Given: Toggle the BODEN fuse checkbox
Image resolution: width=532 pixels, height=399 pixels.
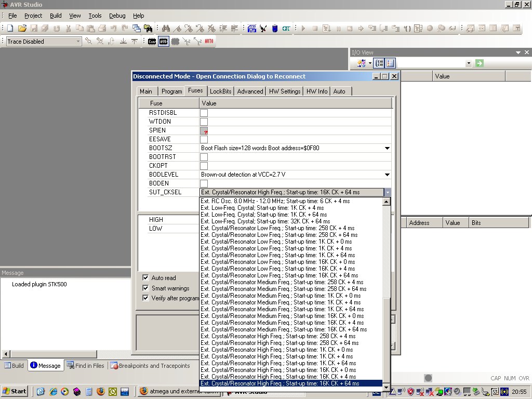Looking at the screenshot, I should (204, 183).
